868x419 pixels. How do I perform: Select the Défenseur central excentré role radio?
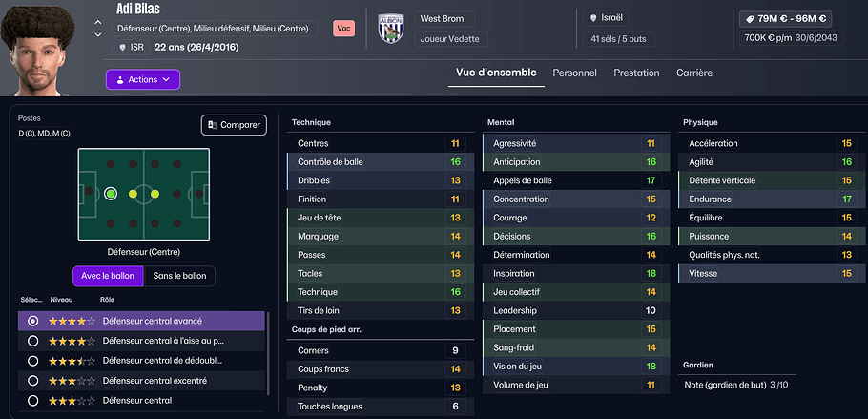tap(33, 381)
